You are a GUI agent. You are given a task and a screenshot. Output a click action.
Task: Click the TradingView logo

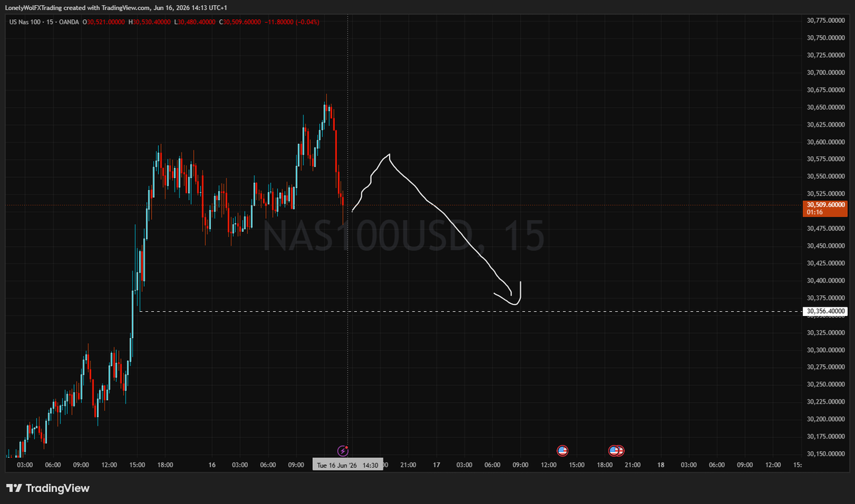click(48, 488)
